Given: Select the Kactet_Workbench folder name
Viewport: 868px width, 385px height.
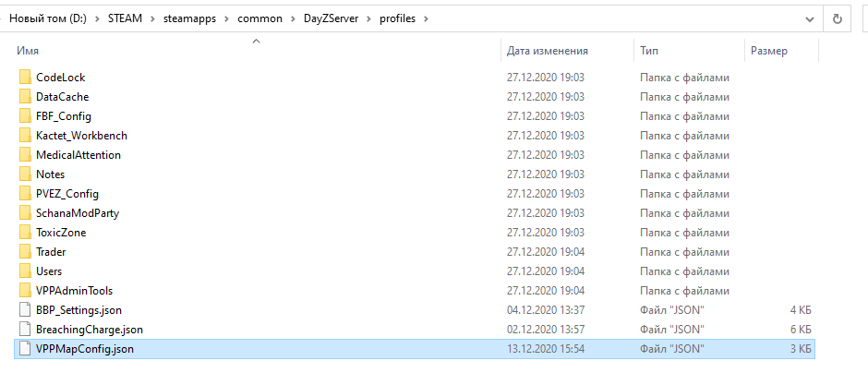Looking at the screenshot, I should [x=81, y=136].
